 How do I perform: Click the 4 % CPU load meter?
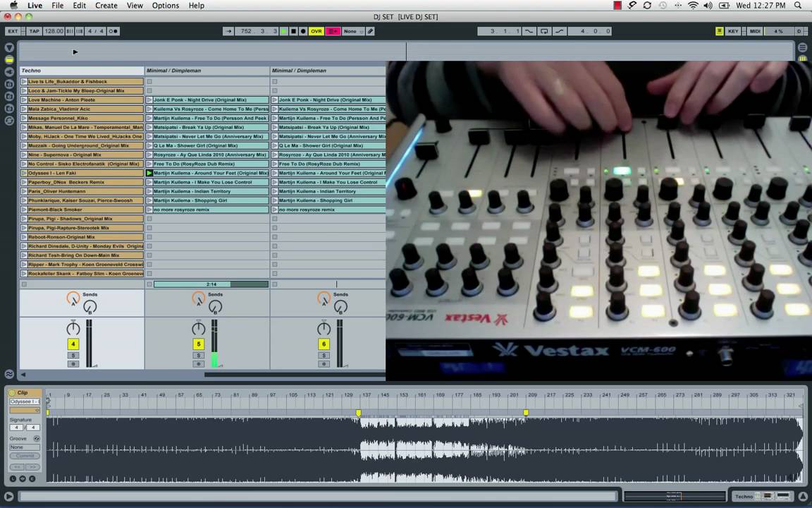coord(779,31)
